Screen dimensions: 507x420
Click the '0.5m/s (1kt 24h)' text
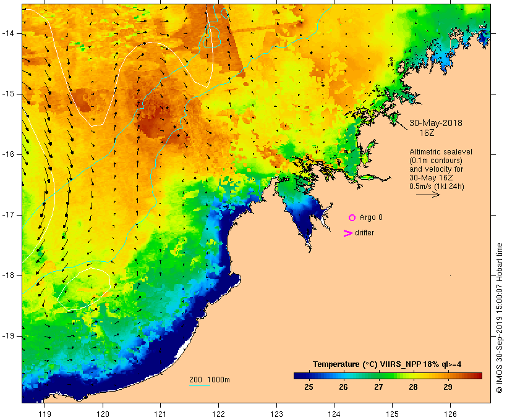tap(437, 187)
